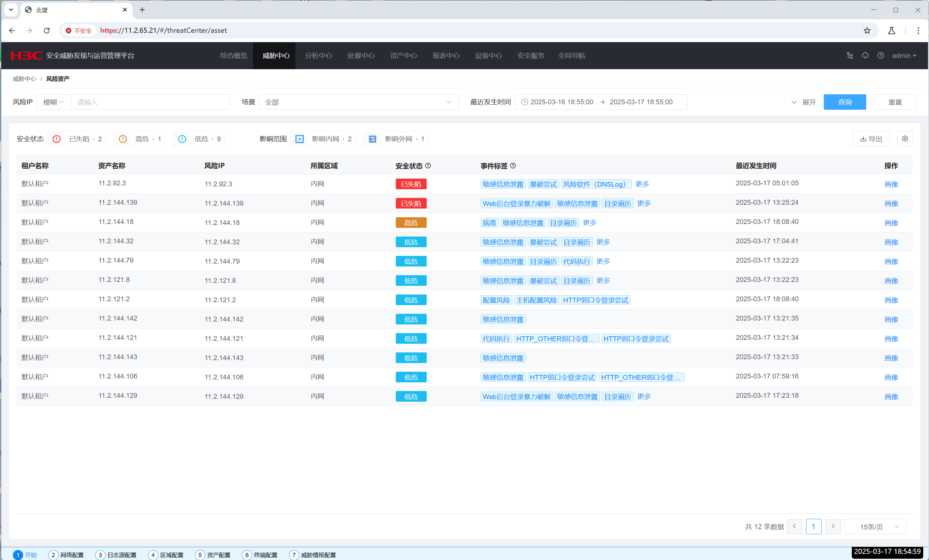
Task: Open 设备中心 menu
Action: click(x=488, y=55)
